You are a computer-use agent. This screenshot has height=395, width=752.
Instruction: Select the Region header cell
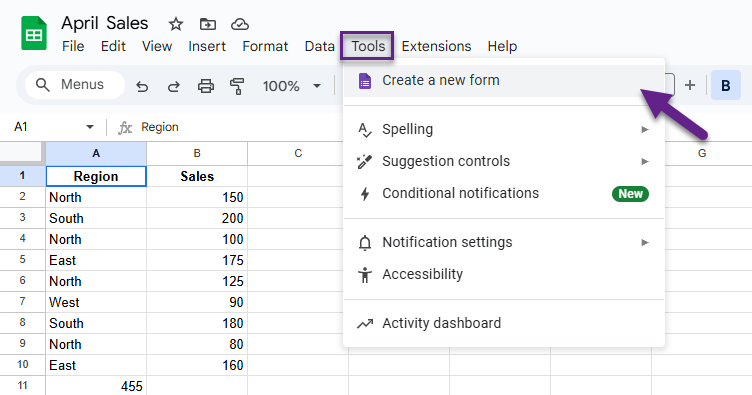pyautogui.click(x=96, y=176)
